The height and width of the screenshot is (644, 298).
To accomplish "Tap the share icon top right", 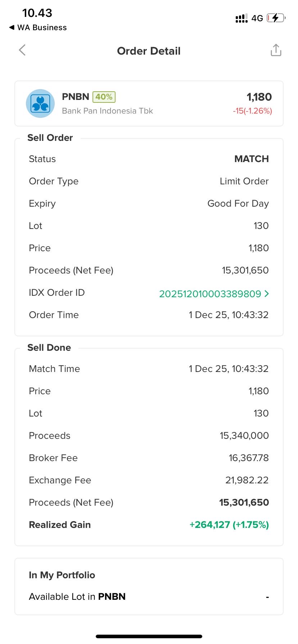I will pyautogui.click(x=276, y=50).
